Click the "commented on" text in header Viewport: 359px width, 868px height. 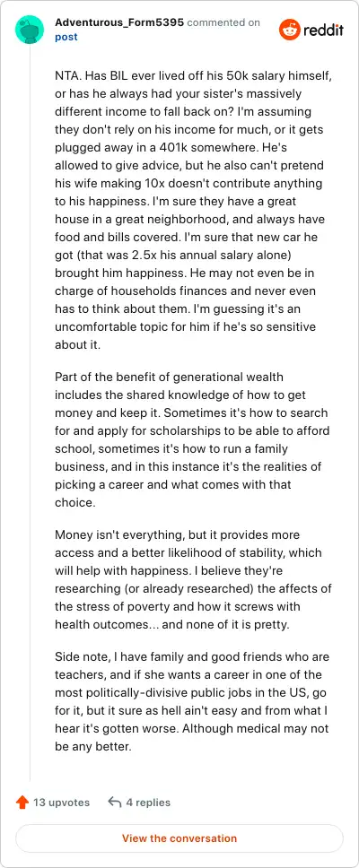(x=223, y=22)
